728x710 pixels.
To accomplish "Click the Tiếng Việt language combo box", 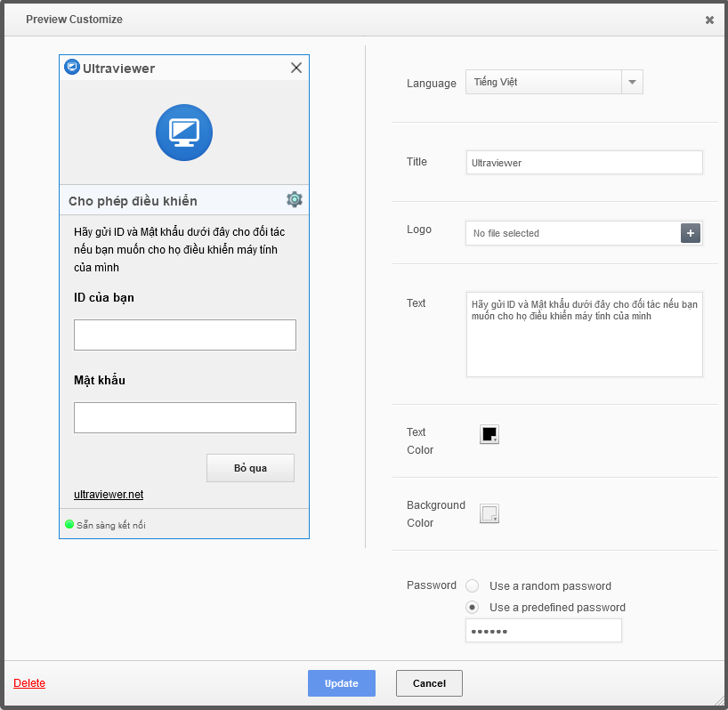I will [x=554, y=82].
